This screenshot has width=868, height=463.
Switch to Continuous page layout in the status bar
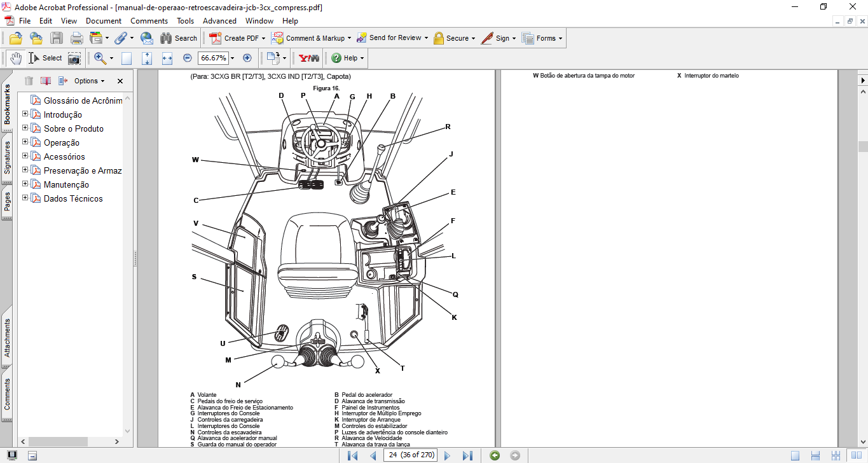(815, 455)
